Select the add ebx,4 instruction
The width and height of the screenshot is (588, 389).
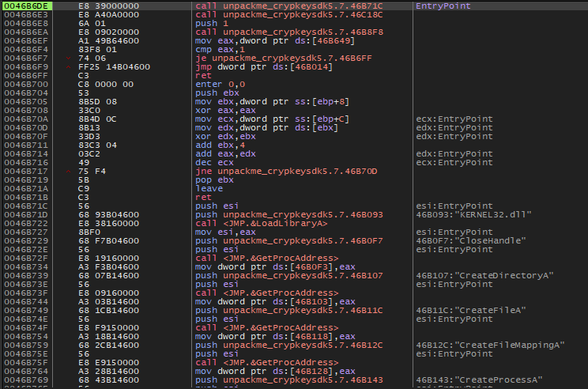coord(220,145)
